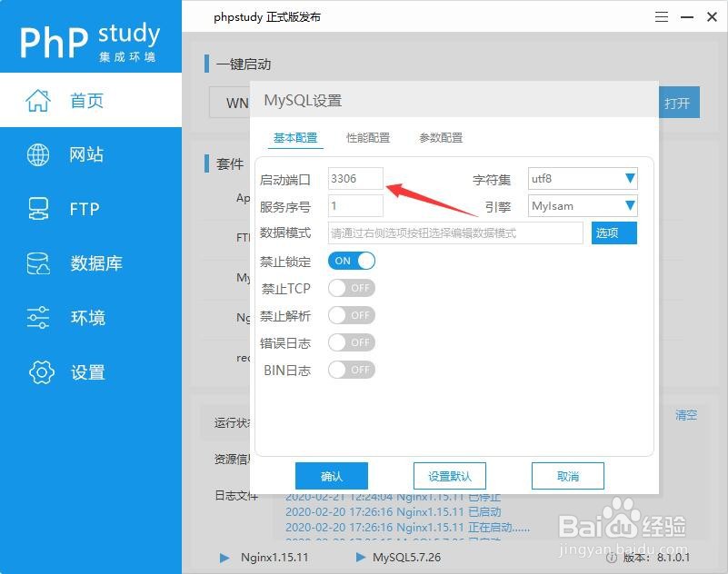Click the MySQL设置 dialog title
The width and height of the screenshot is (728, 574).
click(x=303, y=100)
